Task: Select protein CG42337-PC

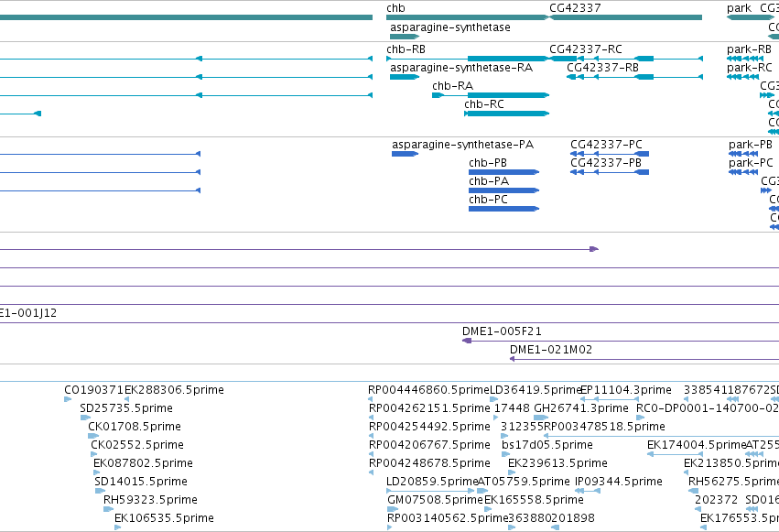Action: pos(610,154)
